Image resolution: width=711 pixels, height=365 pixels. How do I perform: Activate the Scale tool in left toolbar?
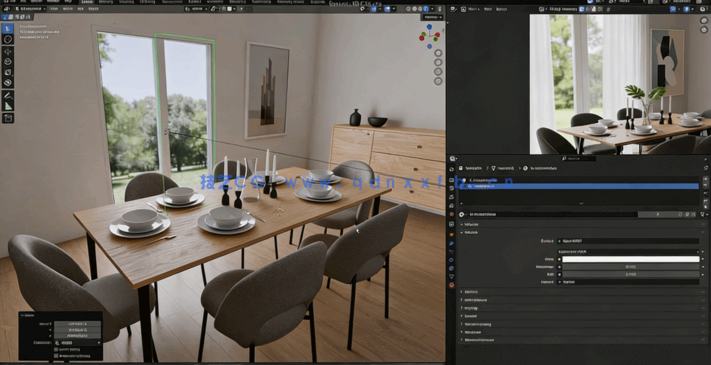pos(8,72)
